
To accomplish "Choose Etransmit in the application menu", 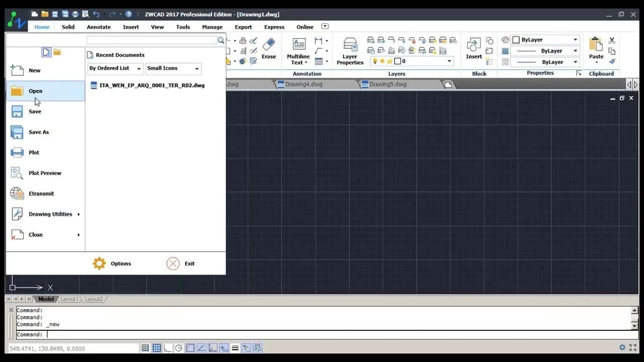I will click(x=46, y=194).
